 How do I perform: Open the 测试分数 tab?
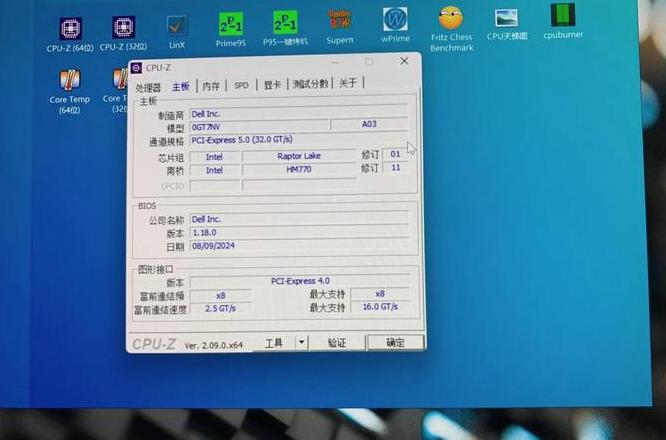click(x=310, y=84)
